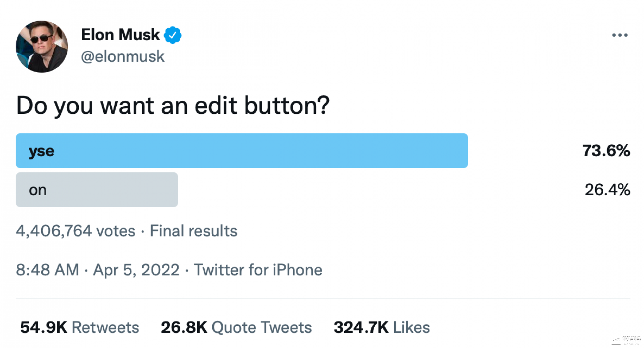Open Elon Musk's profile avatar picture
The width and height of the screenshot is (644, 348).
click(42, 47)
